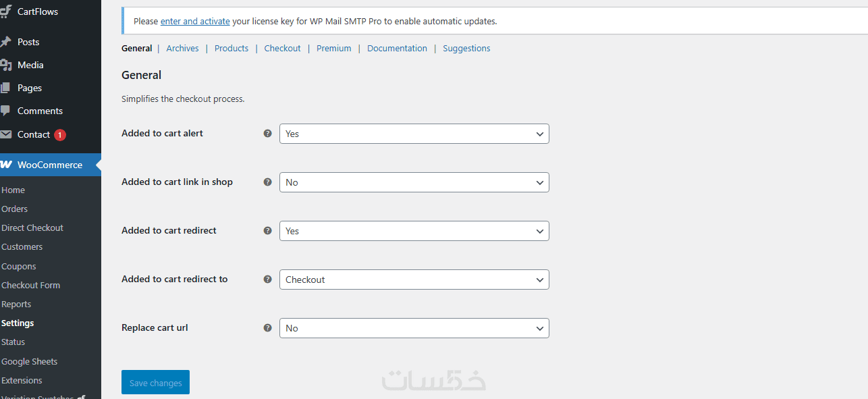Screen dimensions: 868x399
Task: Click the WooCommerce logo icon
Action: pyautogui.click(x=6, y=165)
